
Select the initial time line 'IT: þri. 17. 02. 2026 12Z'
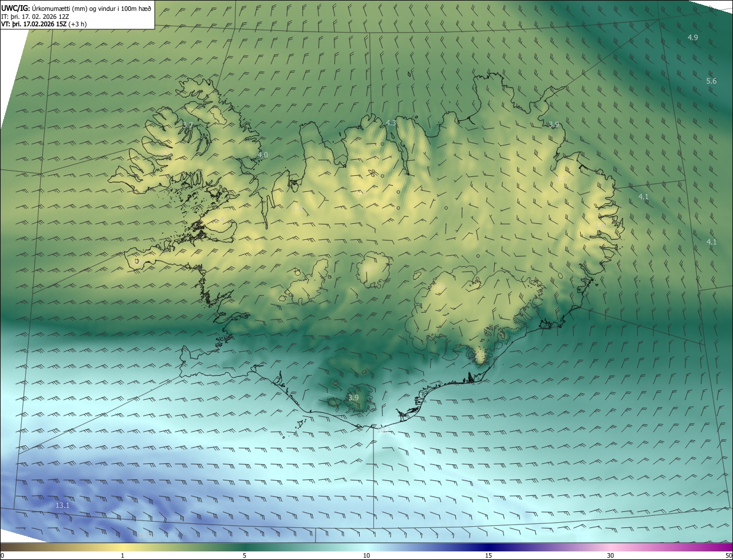click(36, 16)
